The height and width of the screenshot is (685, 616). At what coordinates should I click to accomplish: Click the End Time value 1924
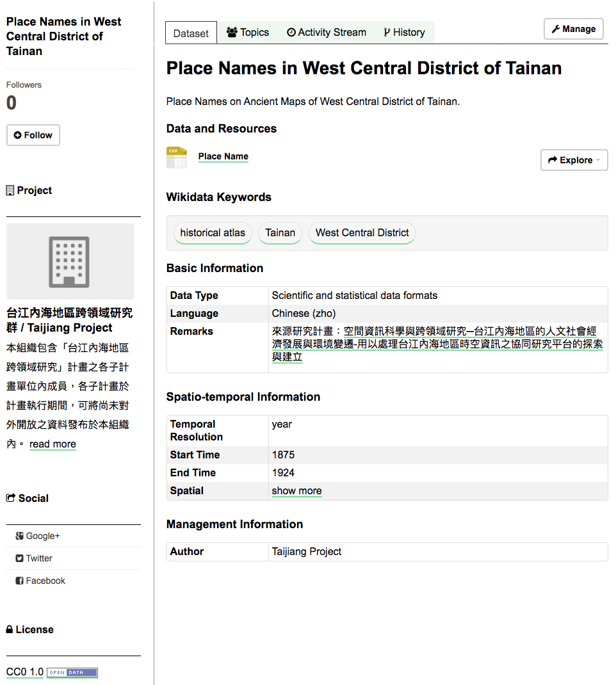283,472
